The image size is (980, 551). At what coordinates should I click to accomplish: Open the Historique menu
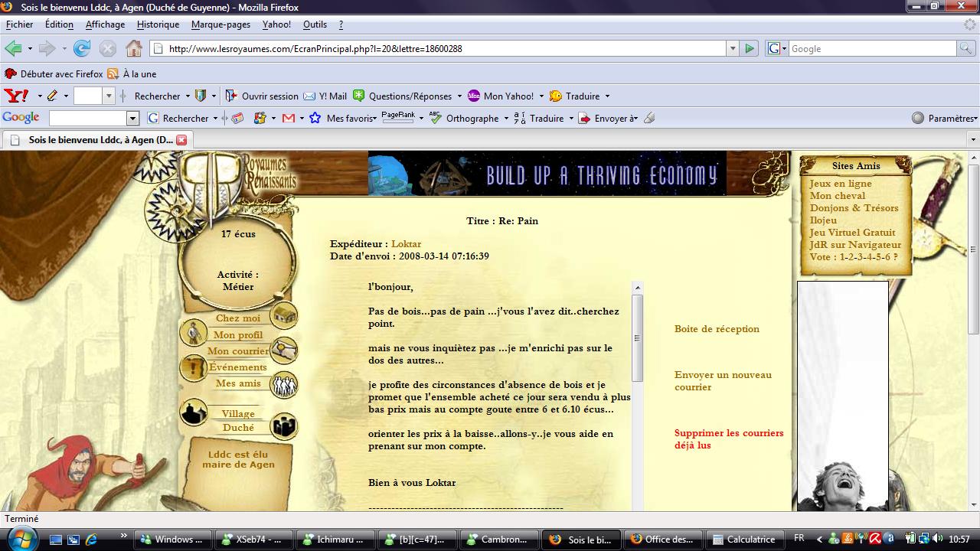click(x=158, y=24)
